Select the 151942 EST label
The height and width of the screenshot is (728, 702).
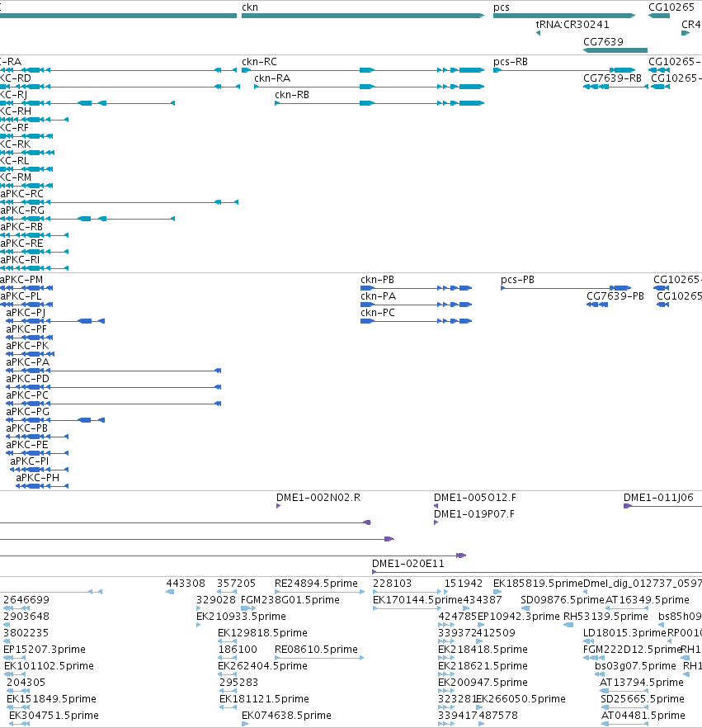(x=464, y=584)
